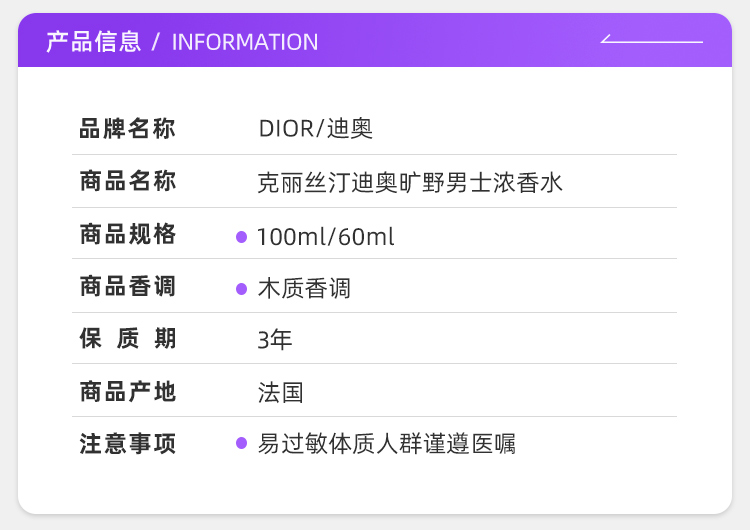The height and width of the screenshot is (530, 750).
Task: Click the purple dot beside 100ml/60ml
Action: 241,237
